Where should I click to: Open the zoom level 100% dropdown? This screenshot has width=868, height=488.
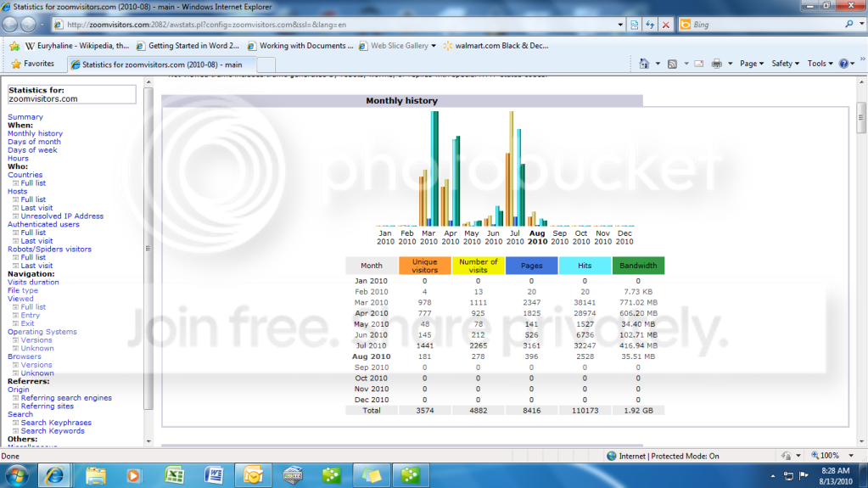[851, 456]
